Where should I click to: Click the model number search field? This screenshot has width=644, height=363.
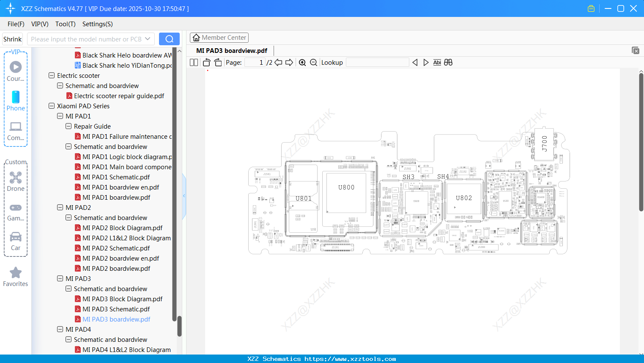point(86,39)
